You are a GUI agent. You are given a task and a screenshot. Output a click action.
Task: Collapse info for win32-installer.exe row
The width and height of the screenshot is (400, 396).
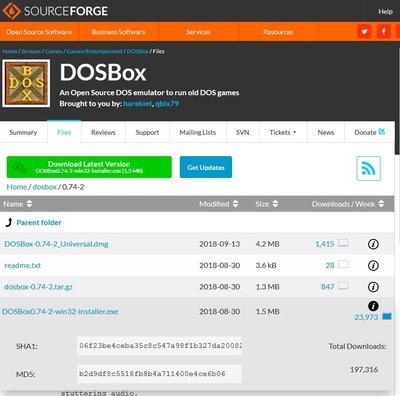(373, 306)
